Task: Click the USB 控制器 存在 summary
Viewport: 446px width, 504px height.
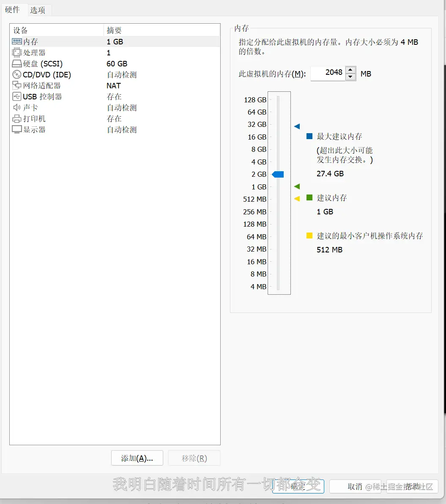Action: tap(114, 97)
